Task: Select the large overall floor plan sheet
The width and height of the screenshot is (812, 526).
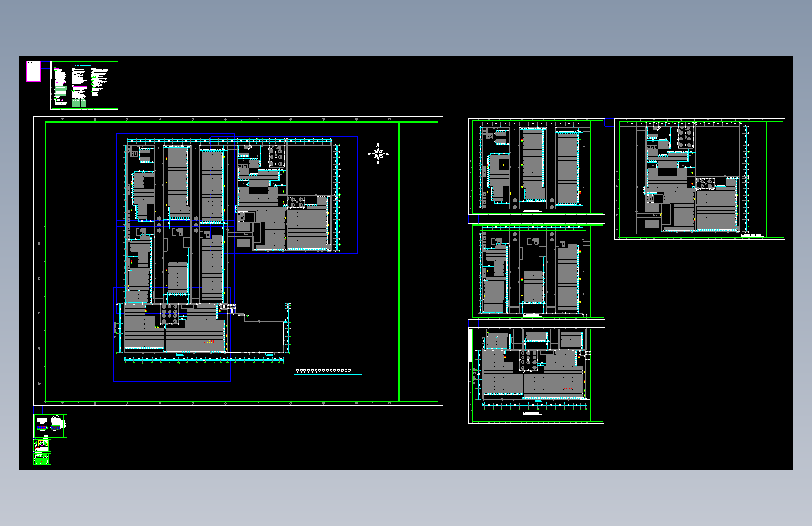Action: click(238, 261)
